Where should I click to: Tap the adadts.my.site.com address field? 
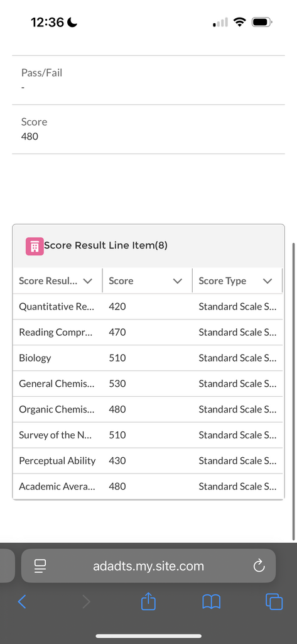click(x=148, y=566)
